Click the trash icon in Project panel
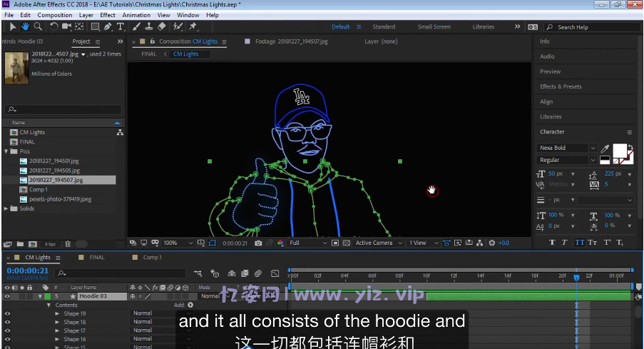The image size is (644, 349). point(68,244)
